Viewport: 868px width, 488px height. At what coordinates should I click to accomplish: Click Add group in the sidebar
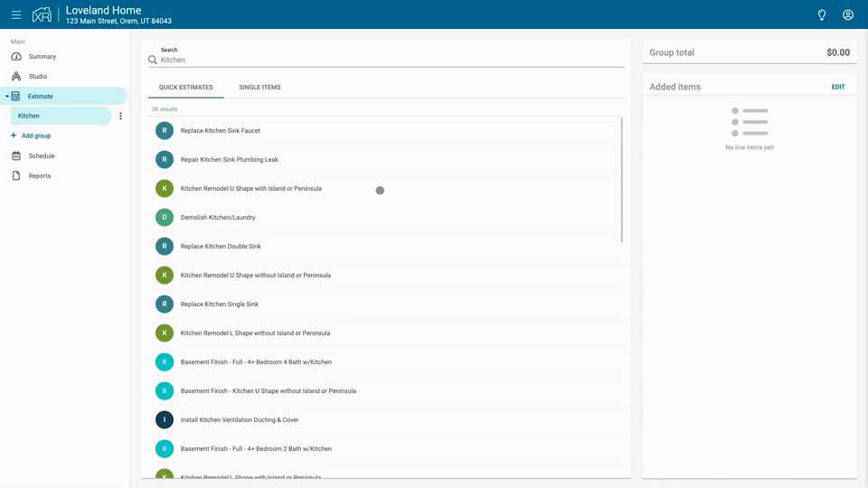(x=36, y=136)
